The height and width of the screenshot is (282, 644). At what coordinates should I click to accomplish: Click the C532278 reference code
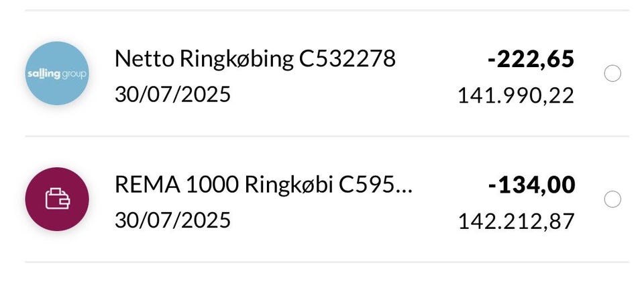point(347,60)
